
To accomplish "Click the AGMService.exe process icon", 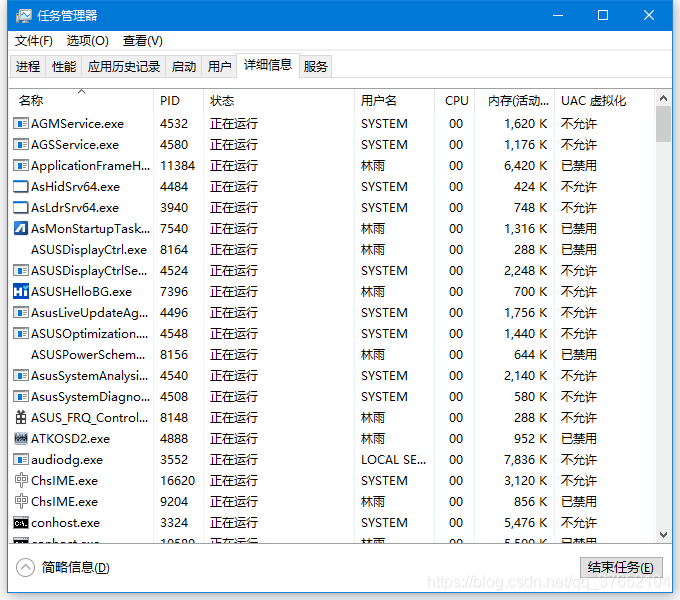I will [x=21, y=124].
